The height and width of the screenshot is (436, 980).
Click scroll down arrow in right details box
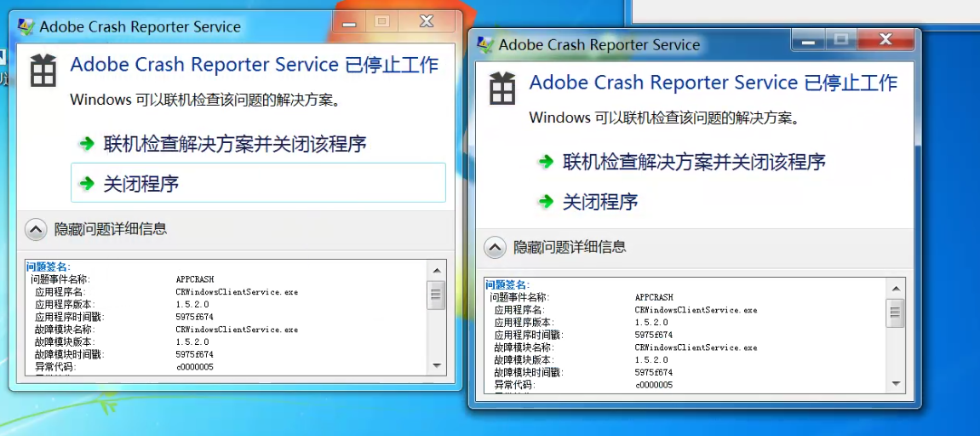[896, 383]
